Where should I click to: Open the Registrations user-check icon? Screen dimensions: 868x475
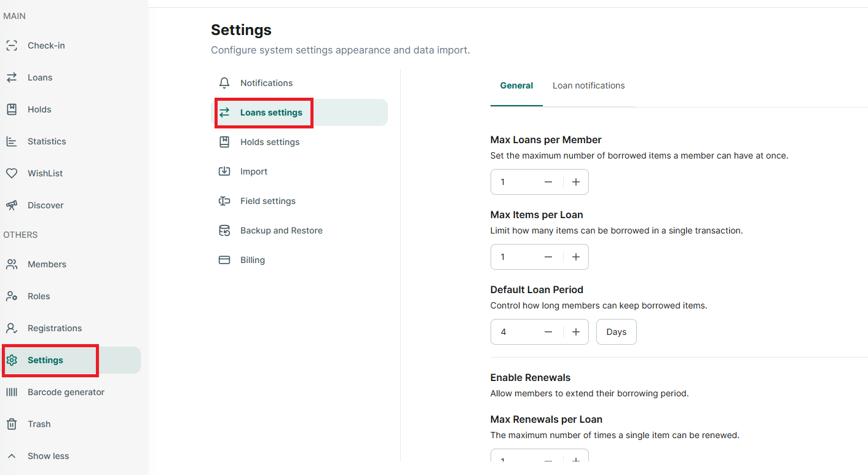12,328
